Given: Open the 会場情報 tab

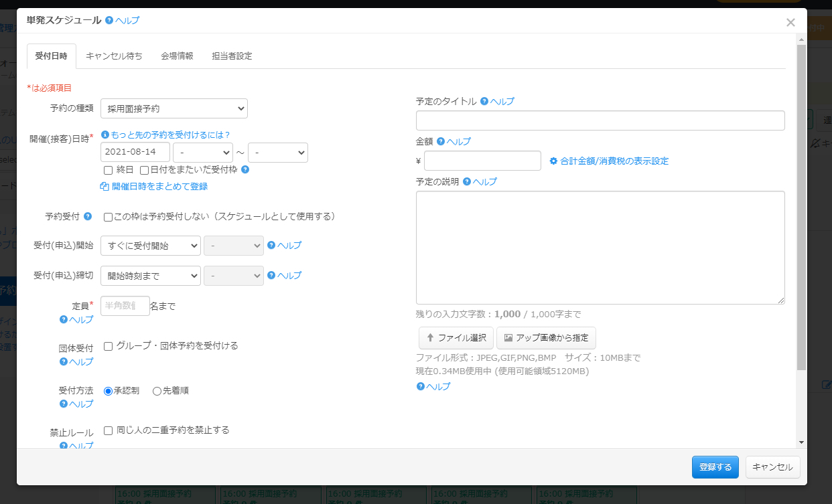Looking at the screenshot, I should point(177,56).
